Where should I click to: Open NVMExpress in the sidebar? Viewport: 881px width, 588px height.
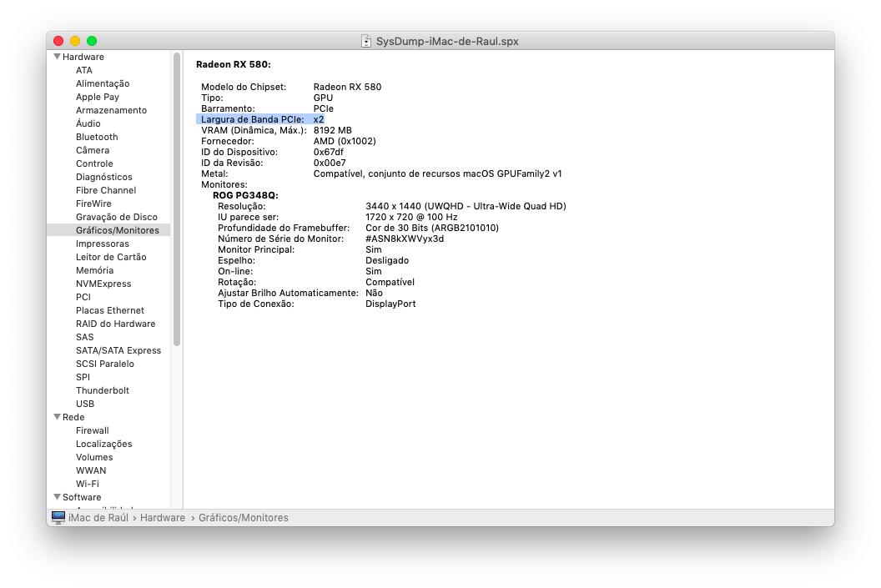103,284
